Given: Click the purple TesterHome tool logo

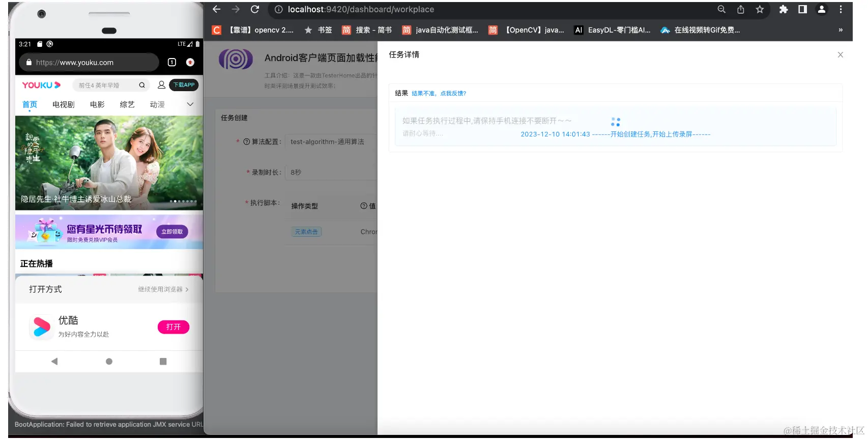Looking at the screenshot, I should [x=236, y=59].
